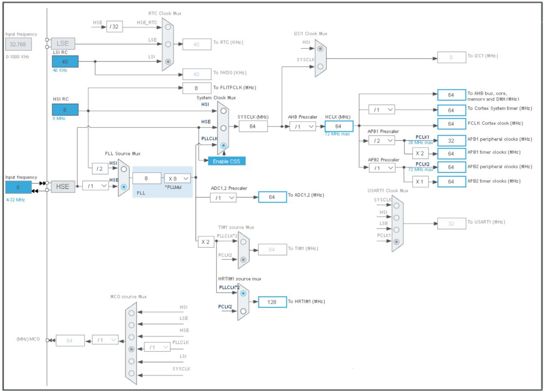Image resolution: width=544 pixels, height=392 pixels.
Task: Click the To IWDG 40 value box
Action: 196,74
